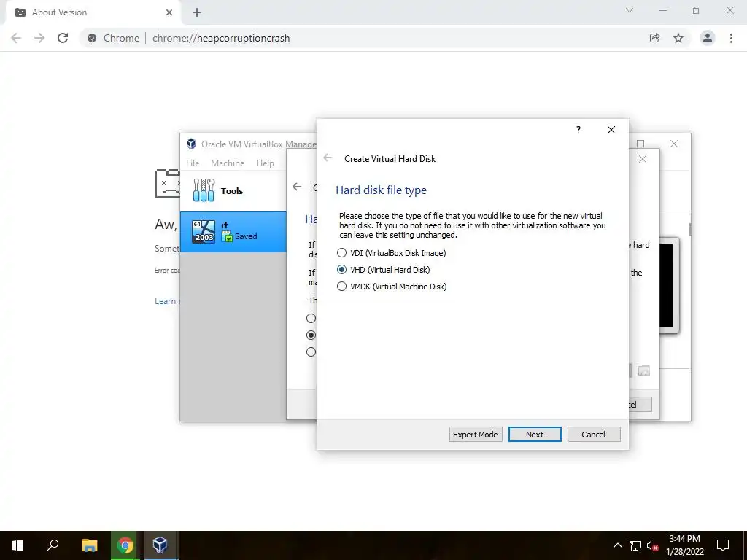
Task: Open the Machine menu in VirtualBox Manager
Action: click(x=228, y=163)
